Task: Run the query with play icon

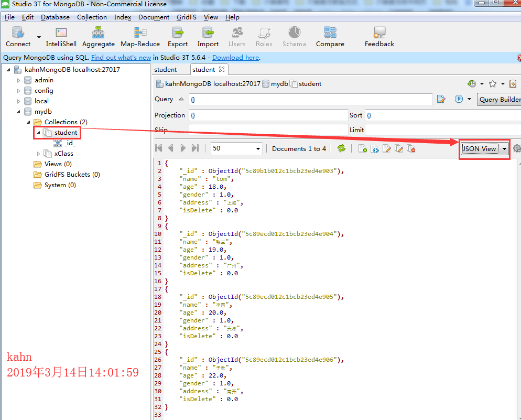Action: click(x=459, y=99)
